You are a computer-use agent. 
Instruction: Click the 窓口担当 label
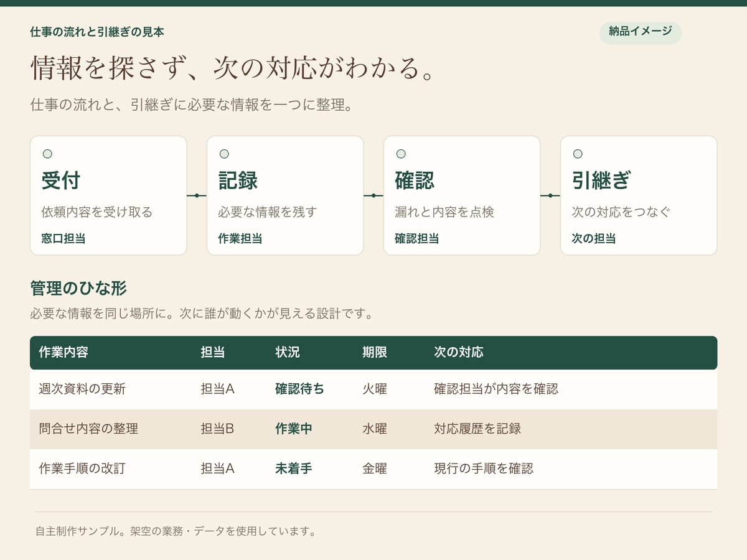(63, 238)
